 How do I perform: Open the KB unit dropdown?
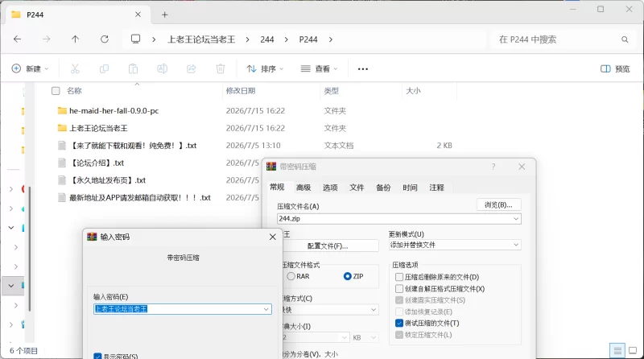click(x=374, y=337)
